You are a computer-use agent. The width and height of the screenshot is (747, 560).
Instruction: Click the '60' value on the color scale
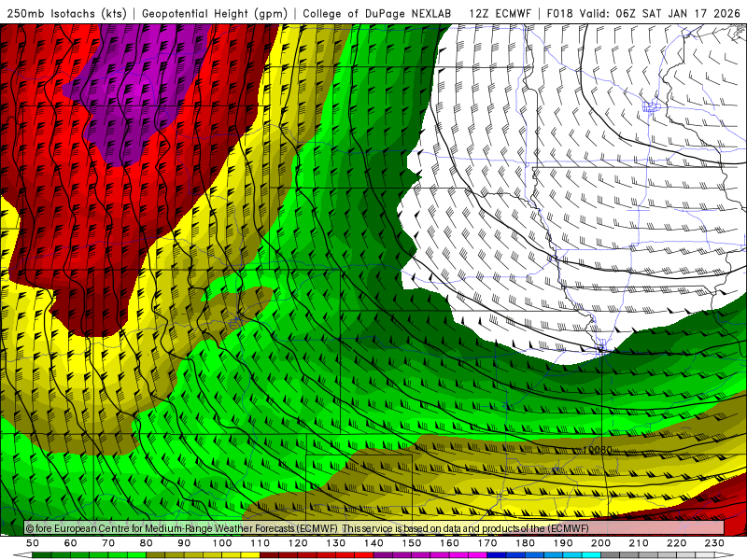(x=71, y=543)
